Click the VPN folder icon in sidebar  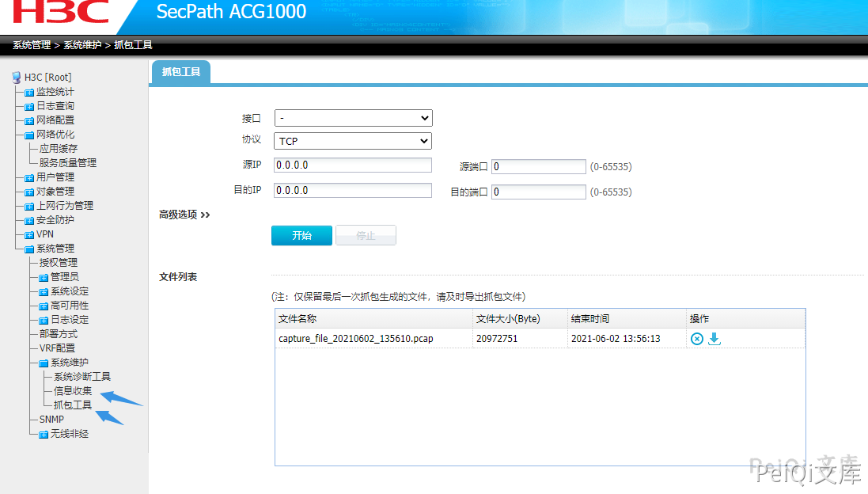click(x=30, y=234)
